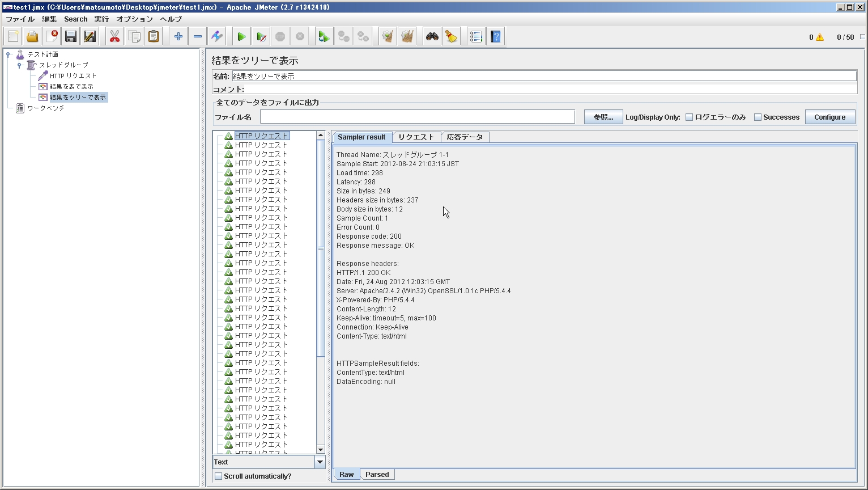The width and height of the screenshot is (868, 490).
Task: Open a test plan with the folder icon
Action: [32, 37]
